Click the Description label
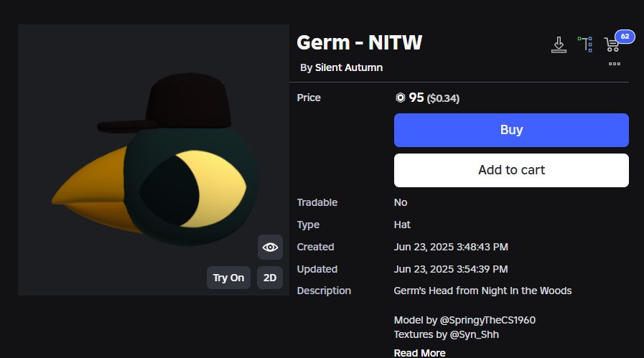This screenshot has height=358, width=644. (x=324, y=291)
